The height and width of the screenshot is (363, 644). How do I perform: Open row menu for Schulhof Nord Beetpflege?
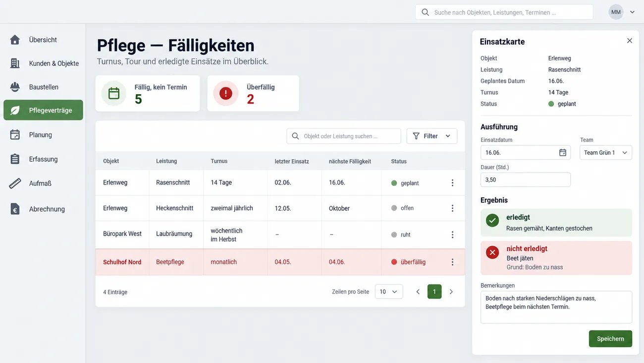(x=452, y=262)
